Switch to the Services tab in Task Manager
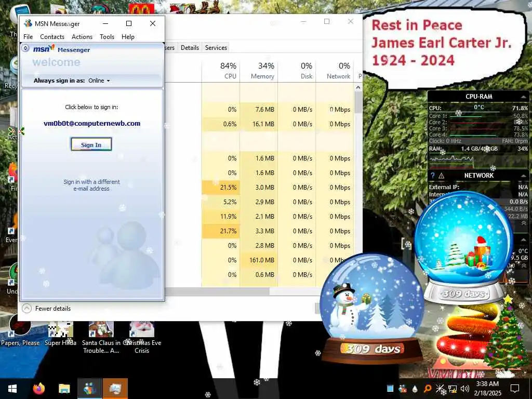Image resolution: width=532 pixels, height=399 pixels. [216, 47]
